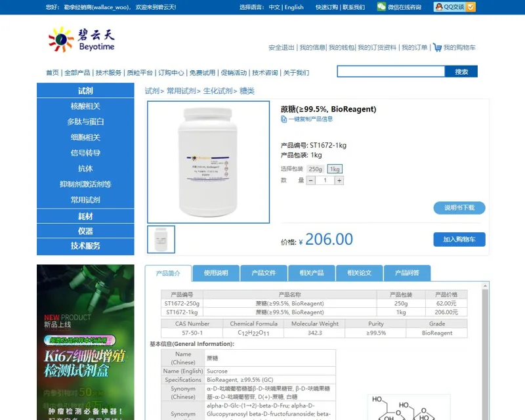Switch to 产品文件 tab

point(264,273)
